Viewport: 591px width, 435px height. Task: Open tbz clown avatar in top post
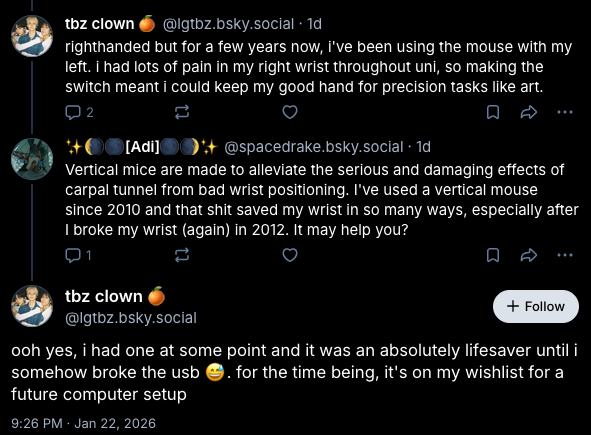click(32, 36)
